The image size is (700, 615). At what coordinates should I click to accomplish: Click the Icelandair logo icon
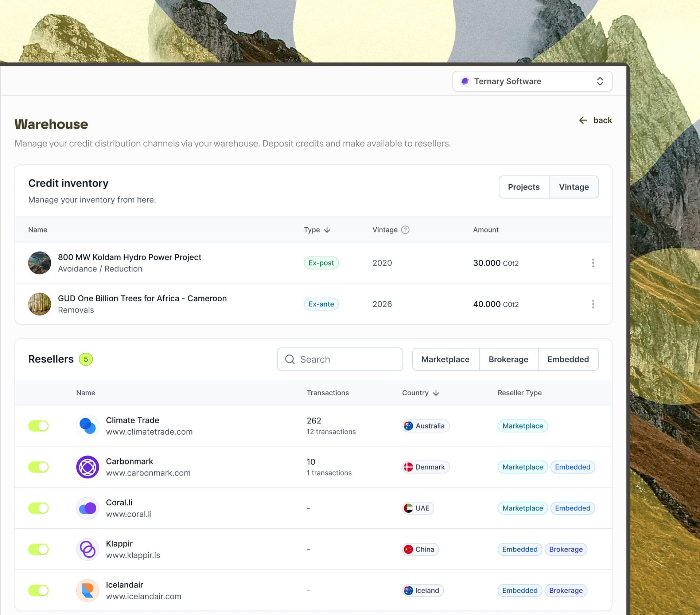[87, 590]
